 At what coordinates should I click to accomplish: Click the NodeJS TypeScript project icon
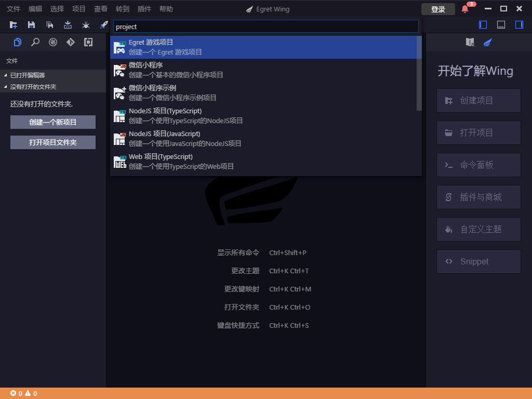pos(119,116)
